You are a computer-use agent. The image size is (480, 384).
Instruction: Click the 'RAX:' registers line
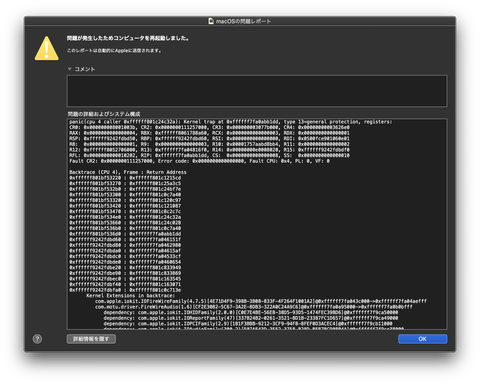coord(209,133)
